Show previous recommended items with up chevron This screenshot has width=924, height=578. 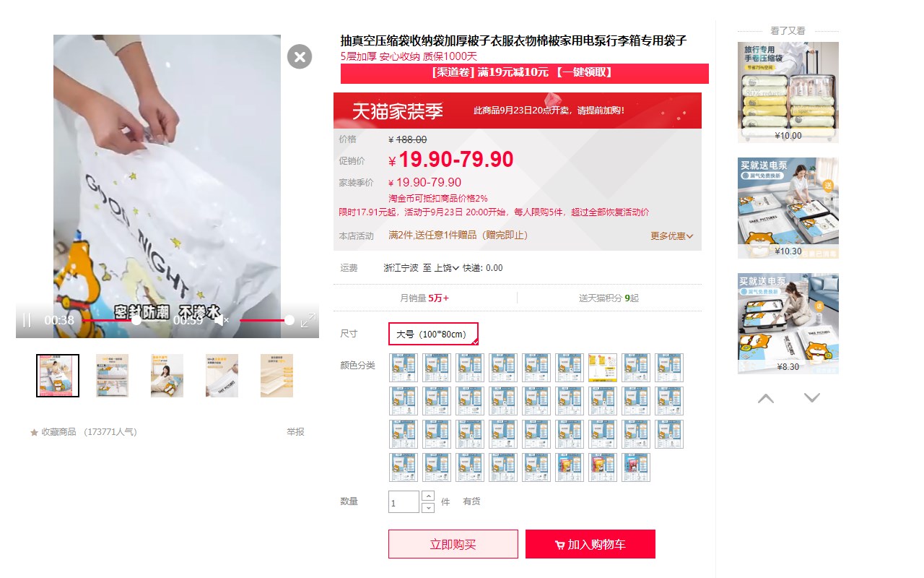(x=766, y=398)
